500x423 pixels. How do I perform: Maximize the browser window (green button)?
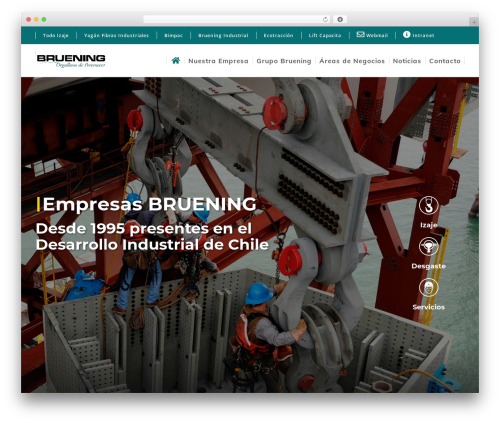pos(44,19)
